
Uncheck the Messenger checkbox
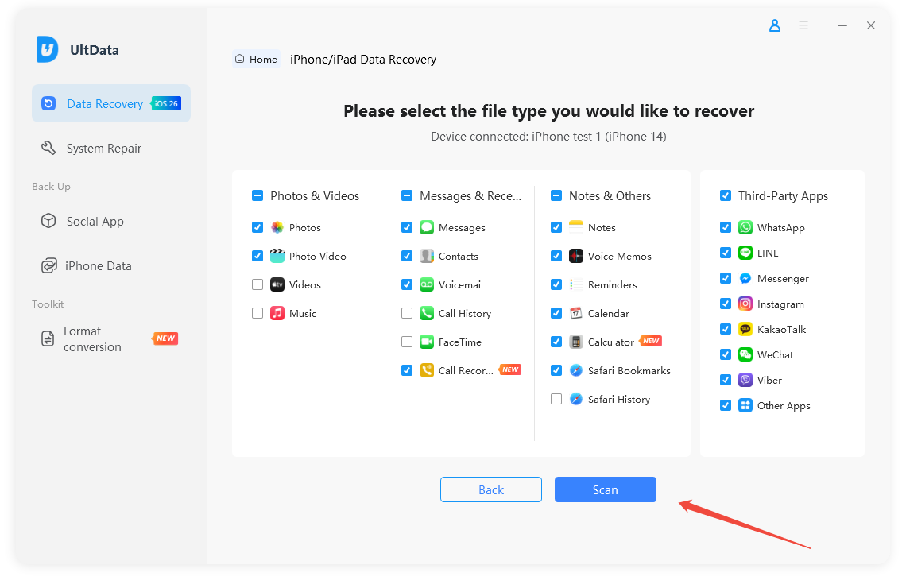(x=726, y=278)
